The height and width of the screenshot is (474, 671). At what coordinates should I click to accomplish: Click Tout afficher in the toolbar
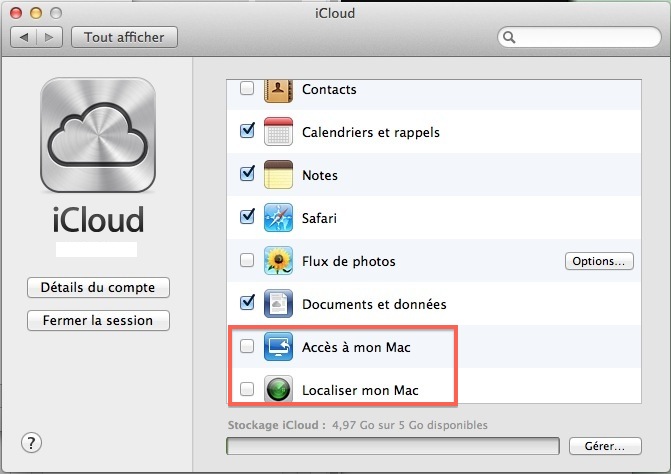124,37
